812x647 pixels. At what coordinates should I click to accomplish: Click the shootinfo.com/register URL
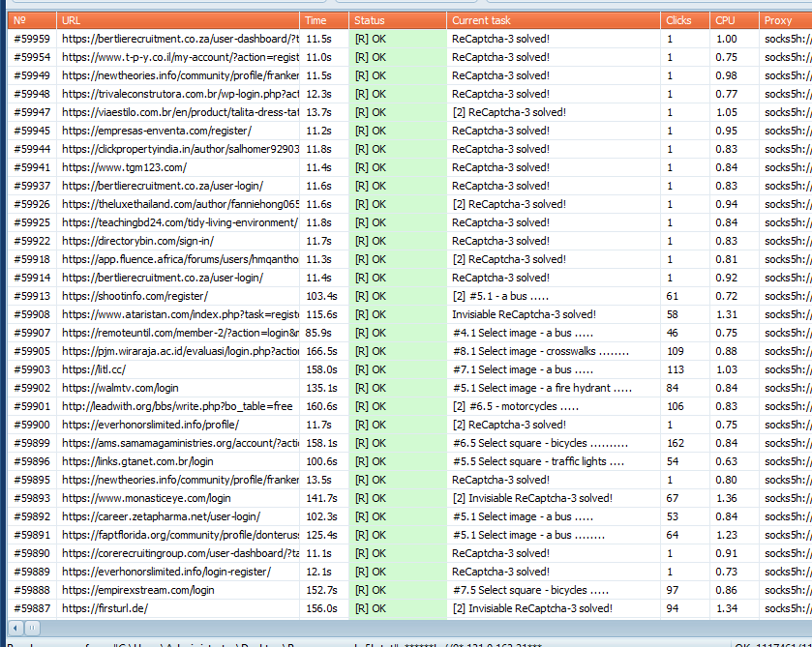pyautogui.click(x=135, y=296)
